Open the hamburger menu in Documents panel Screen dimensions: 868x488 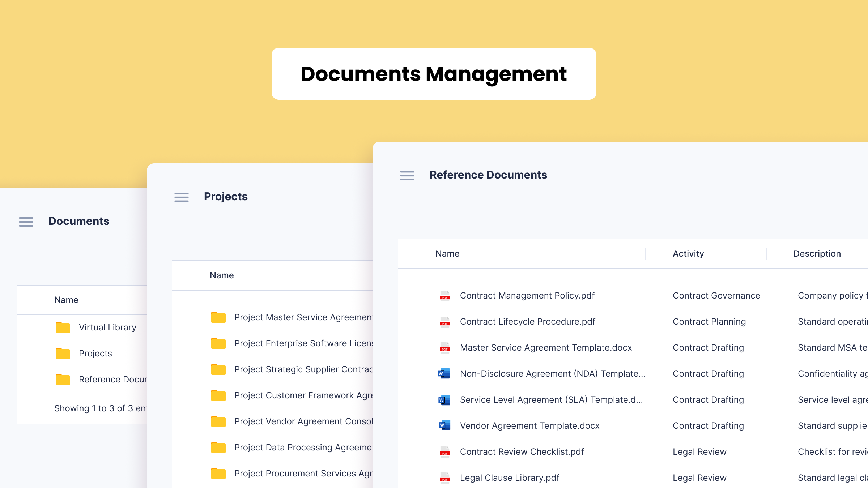(26, 222)
